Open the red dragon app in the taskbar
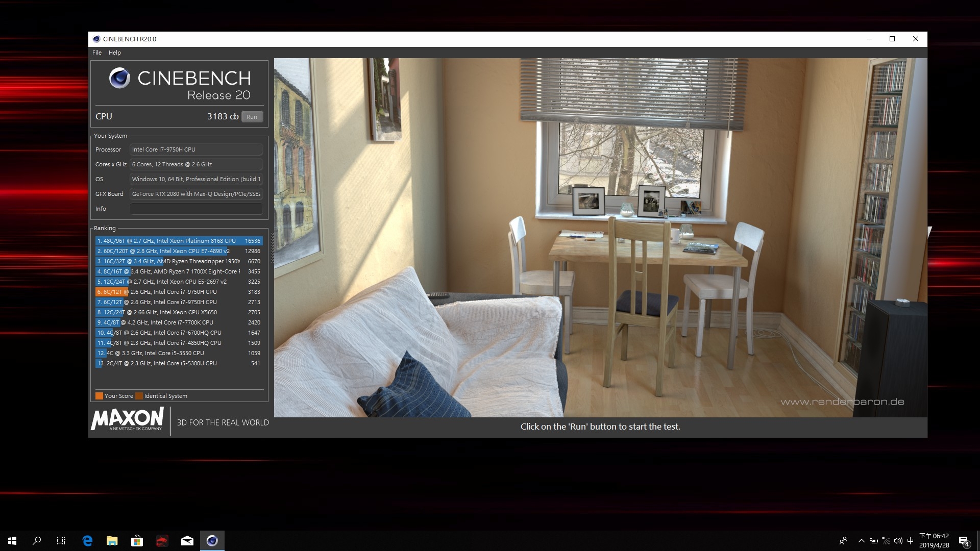This screenshot has height=551, width=980. coord(162,541)
